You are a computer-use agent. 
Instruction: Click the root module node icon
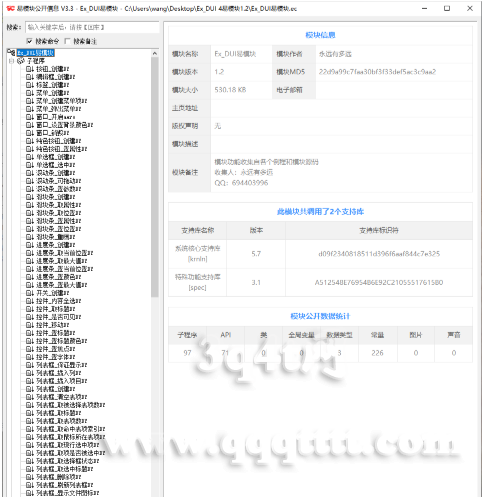tap(11, 53)
